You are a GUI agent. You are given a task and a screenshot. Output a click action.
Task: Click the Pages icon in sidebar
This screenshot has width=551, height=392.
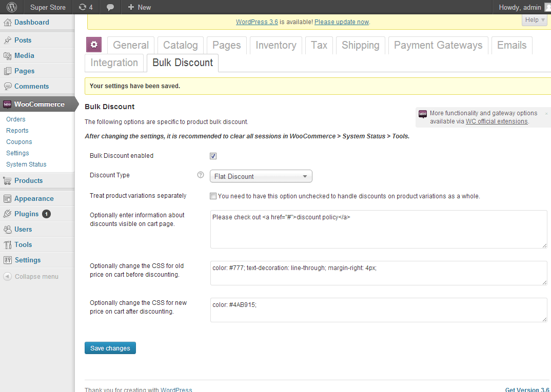coord(7,71)
